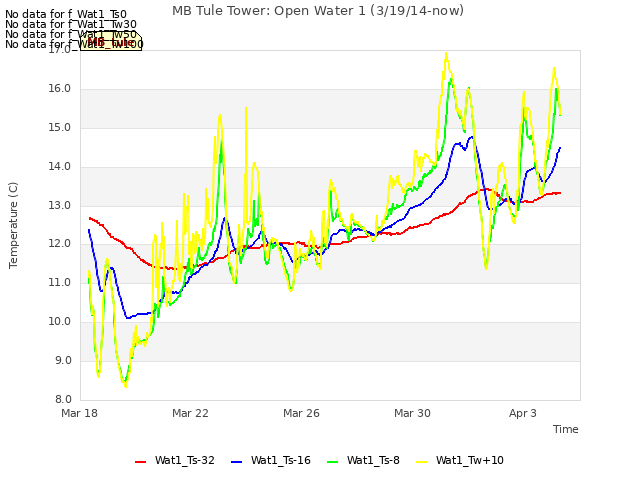Viewport: 640px width, 480px height.
Task: Click the Mar 30 x-axis tick label
Action: tap(412, 413)
